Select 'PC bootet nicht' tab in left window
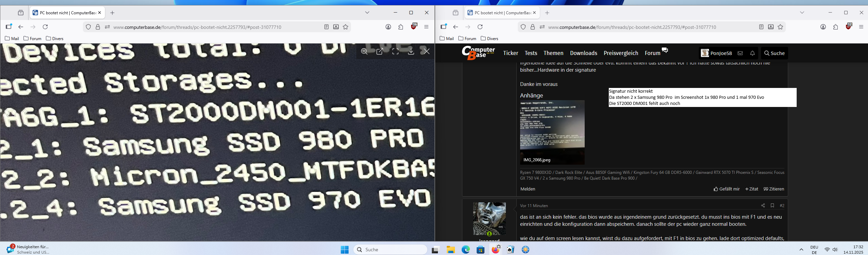 click(x=67, y=13)
